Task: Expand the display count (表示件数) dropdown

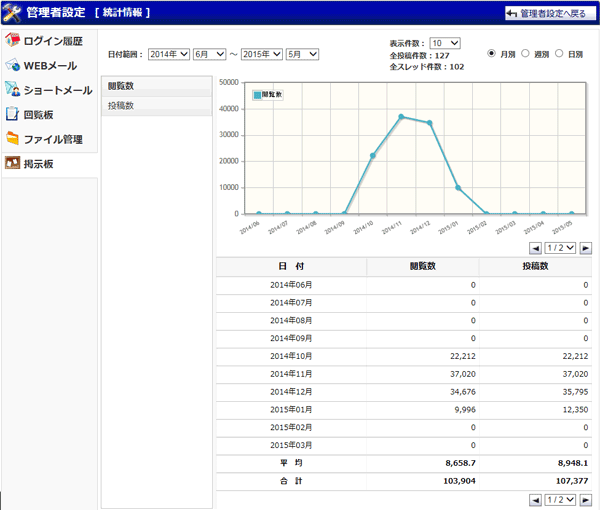Action: pos(445,43)
